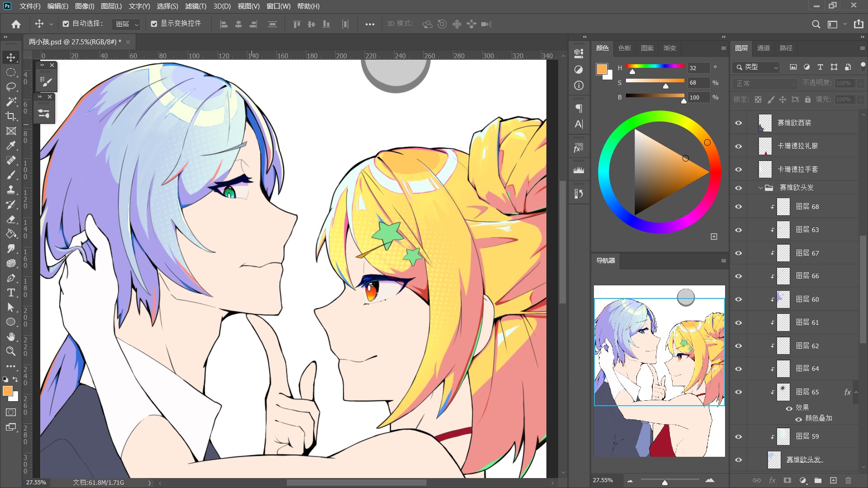
Task: Select the Eyedropper tool
Action: coord(11,146)
